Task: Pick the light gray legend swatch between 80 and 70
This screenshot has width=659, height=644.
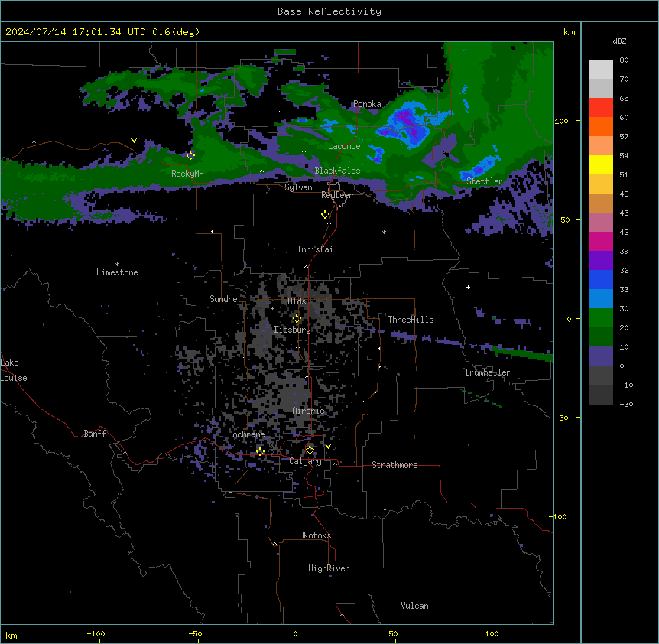Action: [601, 70]
